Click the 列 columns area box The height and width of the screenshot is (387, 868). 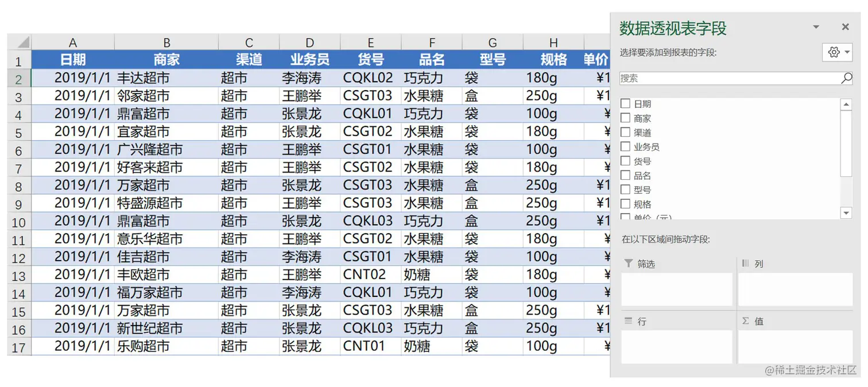point(795,289)
